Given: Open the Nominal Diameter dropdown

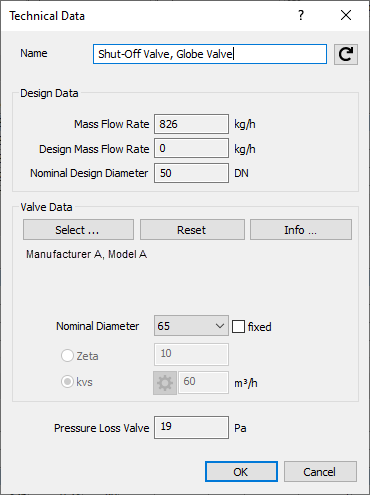Looking at the screenshot, I should click(191, 326).
